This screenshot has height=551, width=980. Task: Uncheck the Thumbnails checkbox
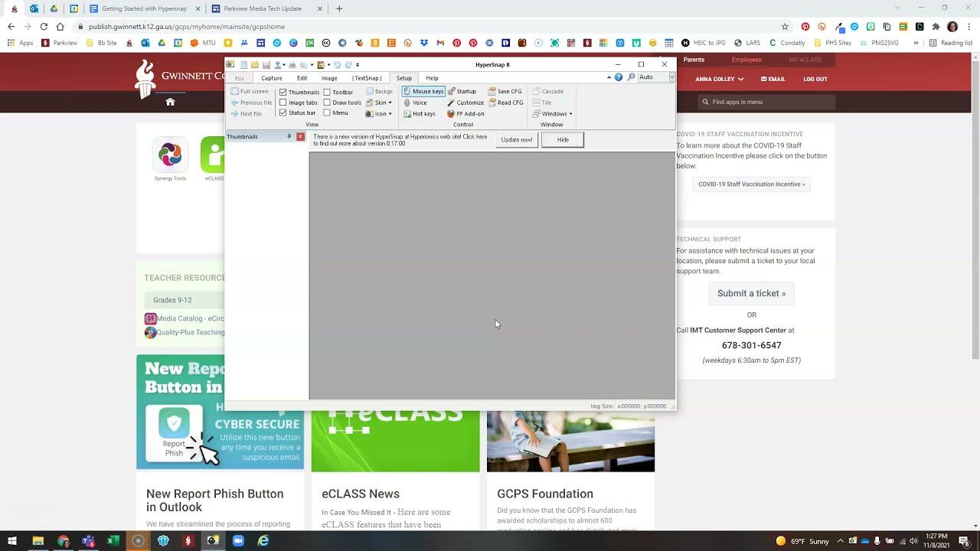[x=283, y=92]
